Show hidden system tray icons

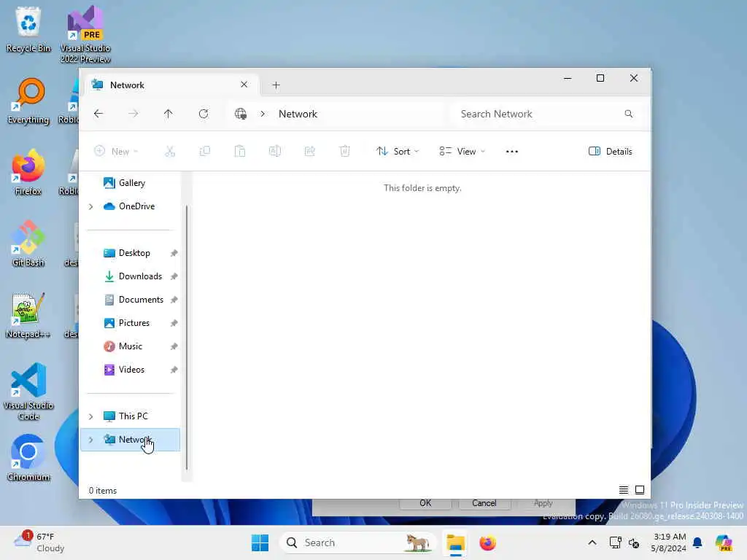pyautogui.click(x=592, y=542)
